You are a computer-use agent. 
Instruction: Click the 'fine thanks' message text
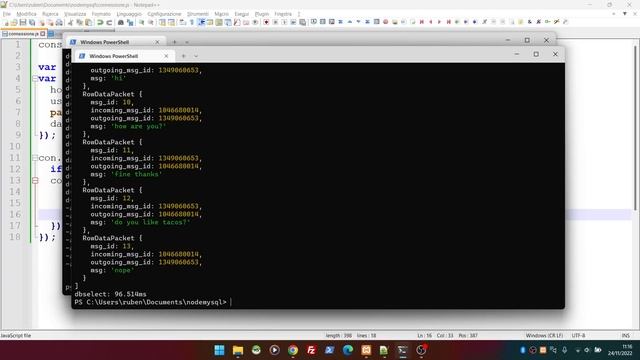[x=136, y=174]
